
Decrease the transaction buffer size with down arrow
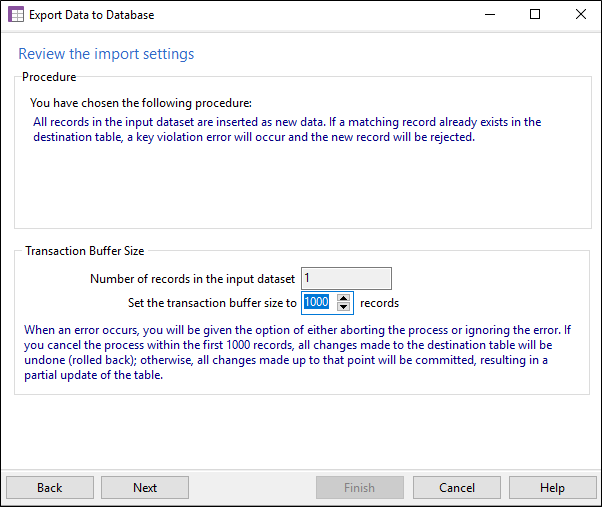(343, 307)
